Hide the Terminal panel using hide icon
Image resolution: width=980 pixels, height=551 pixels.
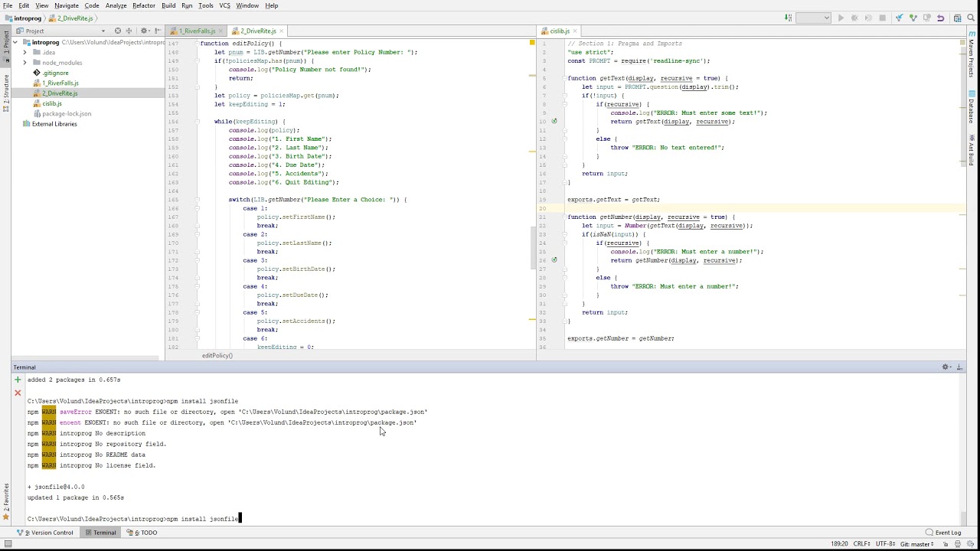point(960,367)
